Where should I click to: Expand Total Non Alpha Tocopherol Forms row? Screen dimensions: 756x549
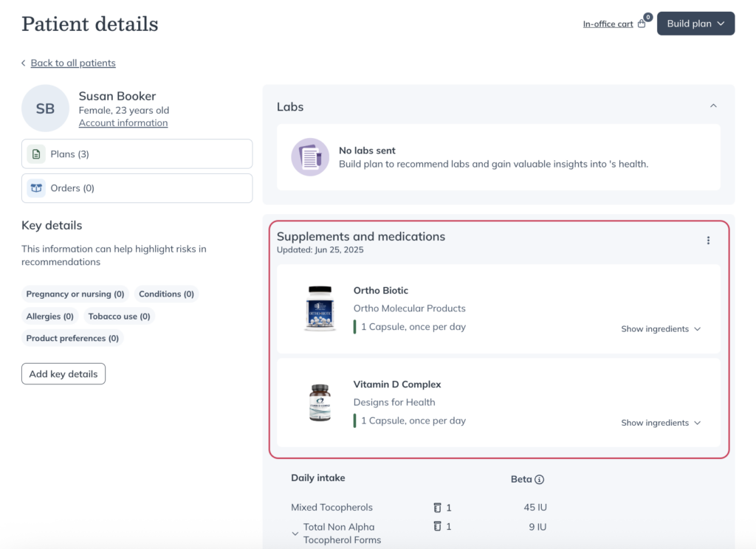coord(295,534)
